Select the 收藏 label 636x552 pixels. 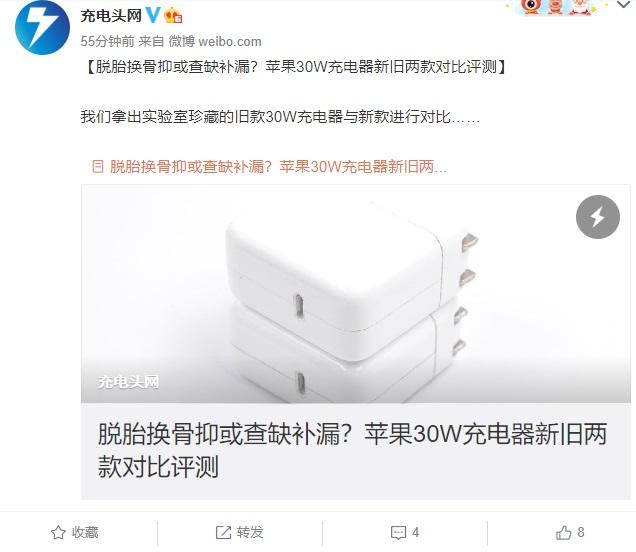[85, 533]
